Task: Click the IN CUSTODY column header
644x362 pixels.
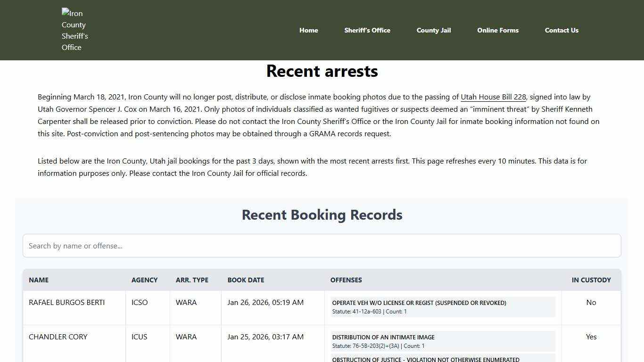Action: click(x=591, y=280)
